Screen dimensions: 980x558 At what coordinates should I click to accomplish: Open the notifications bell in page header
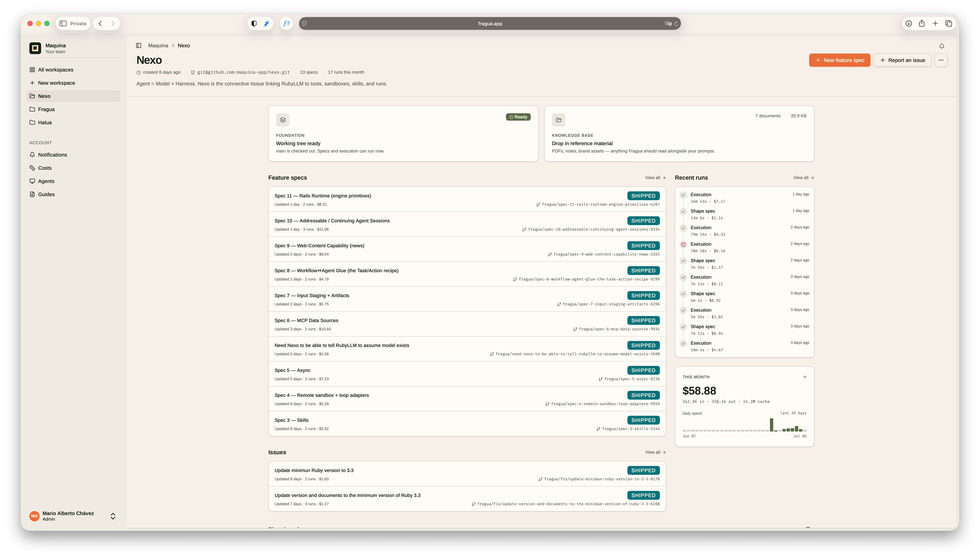[941, 46]
